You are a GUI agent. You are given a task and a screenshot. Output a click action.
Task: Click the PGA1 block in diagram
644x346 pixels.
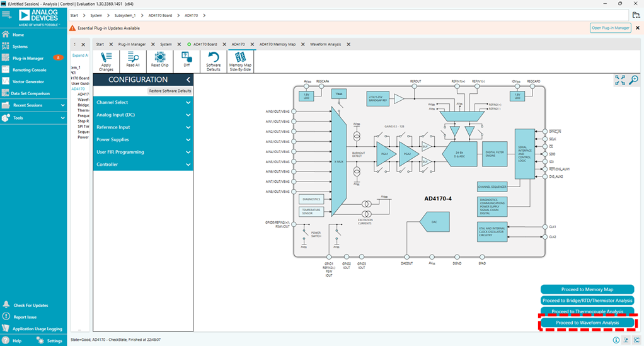(x=384, y=153)
